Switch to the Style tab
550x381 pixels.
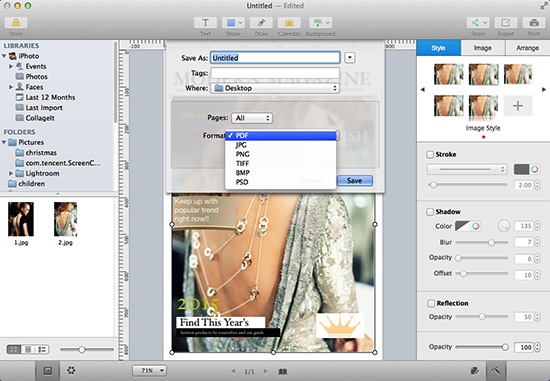pos(438,48)
